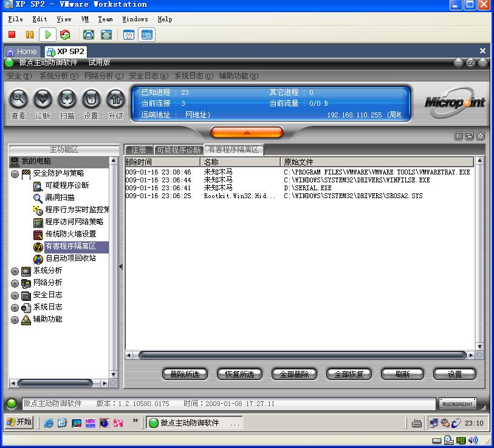Select 程序行为实时监控 tree entry
The width and height of the screenshot is (494, 448).
[77, 210]
